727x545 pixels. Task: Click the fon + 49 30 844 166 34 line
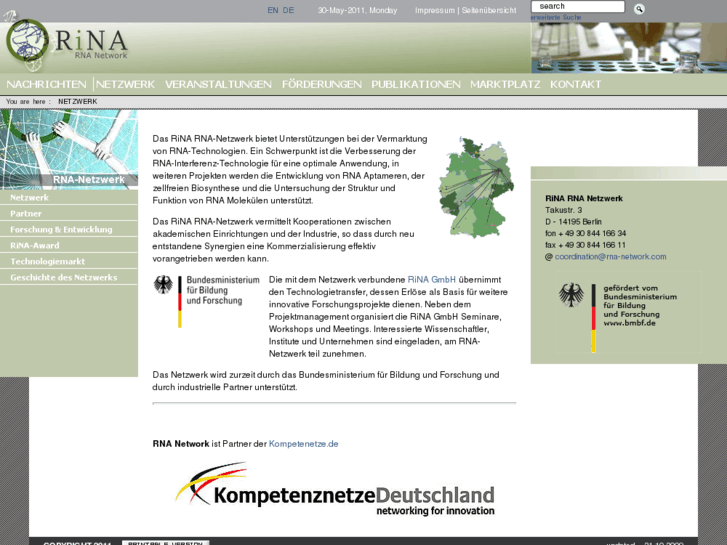(x=586, y=233)
